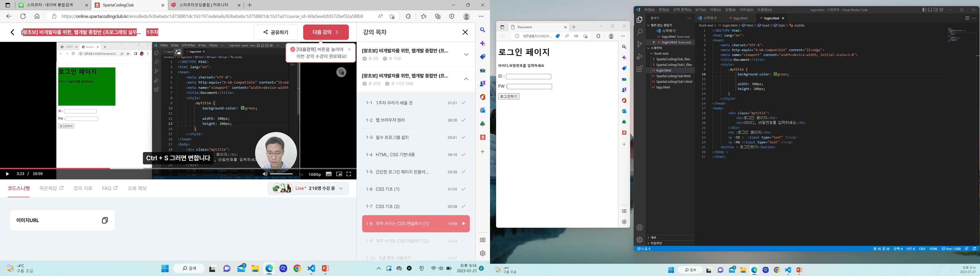Enter fullscreen mode in video player

348,174
